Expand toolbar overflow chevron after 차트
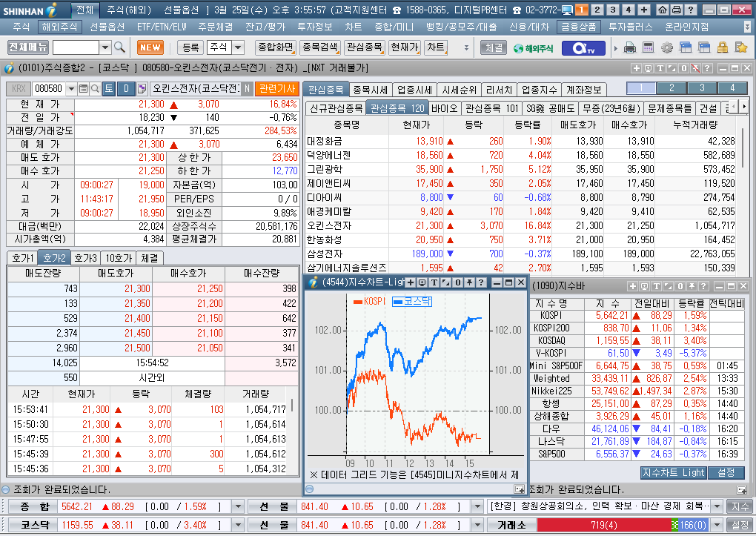Image resolution: width=756 pixels, height=536 pixels. click(466, 47)
